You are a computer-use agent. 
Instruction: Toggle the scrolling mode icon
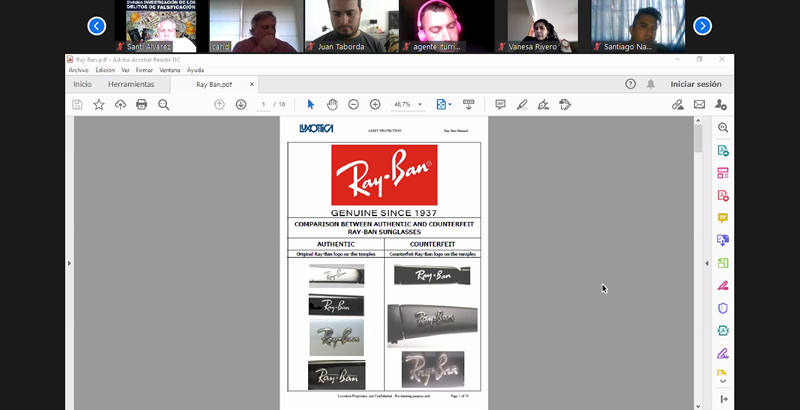coord(468,105)
